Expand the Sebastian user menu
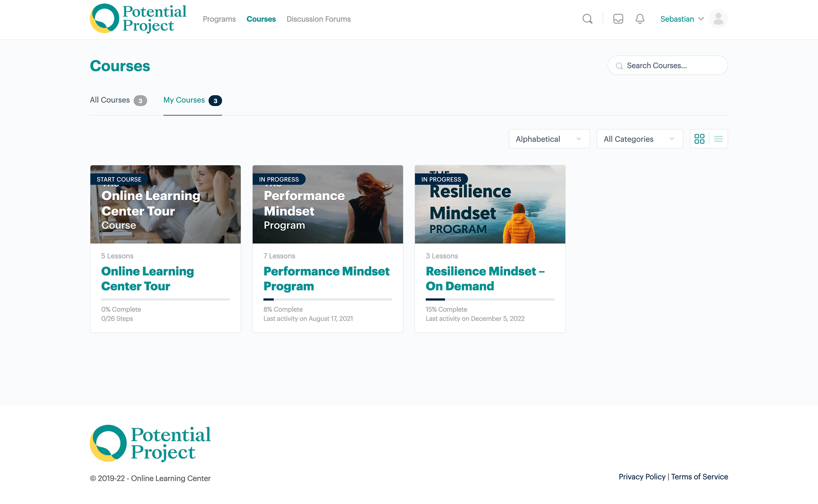This screenshot has width=818, height=504. pos(682,19)
